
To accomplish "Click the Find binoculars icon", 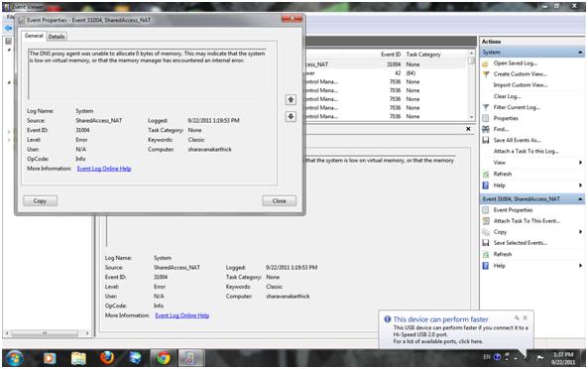I will pyautogui.click(x=486, y=129).
